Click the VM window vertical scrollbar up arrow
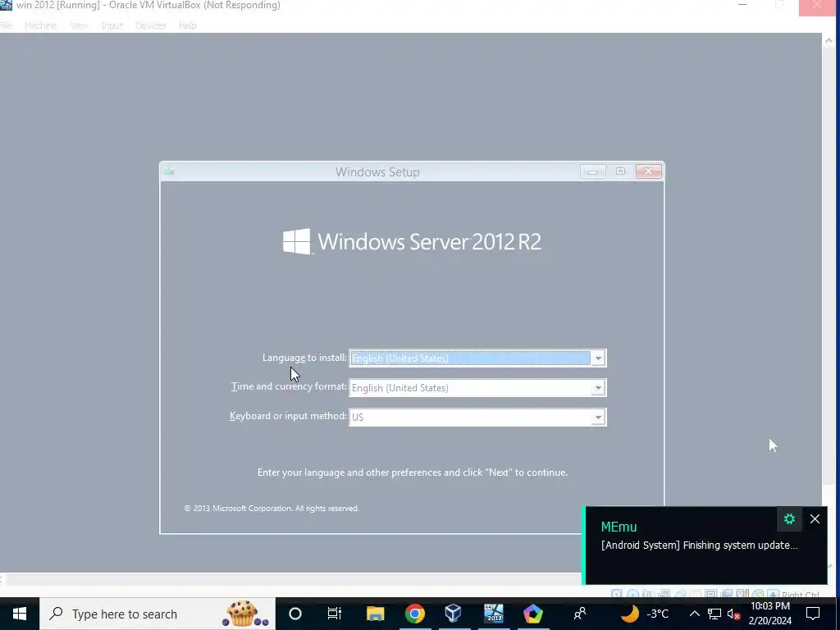The height and width of the screenshot is (630, 840). pyautogui.click(x=830, y=40)
